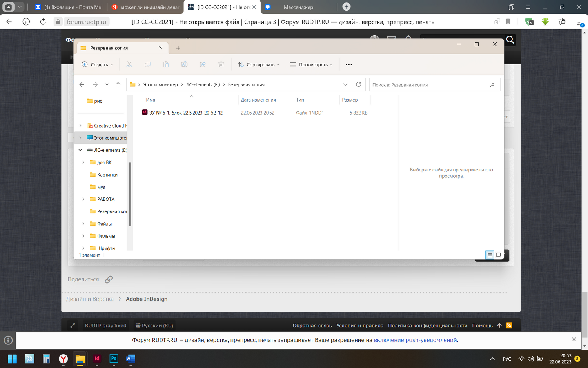
Task: Expand the Creative Cloud Files tree node
Action: (80, 126)
